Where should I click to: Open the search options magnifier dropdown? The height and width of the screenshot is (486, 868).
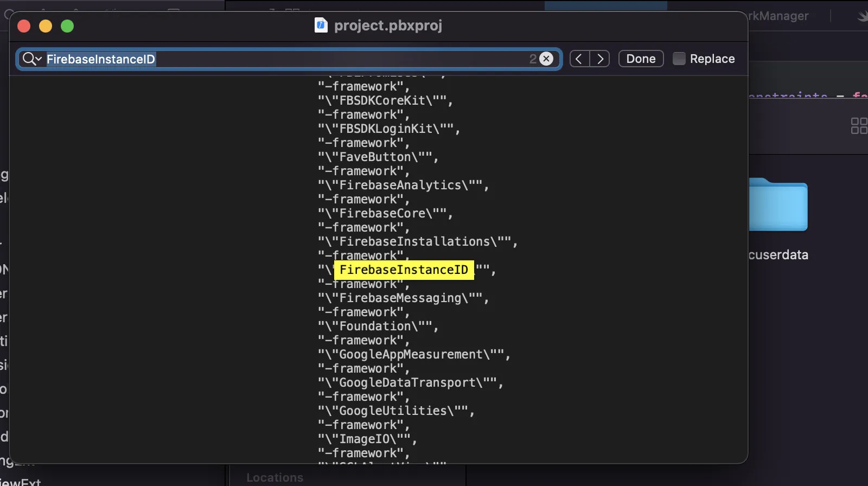[x=32, y=59]
